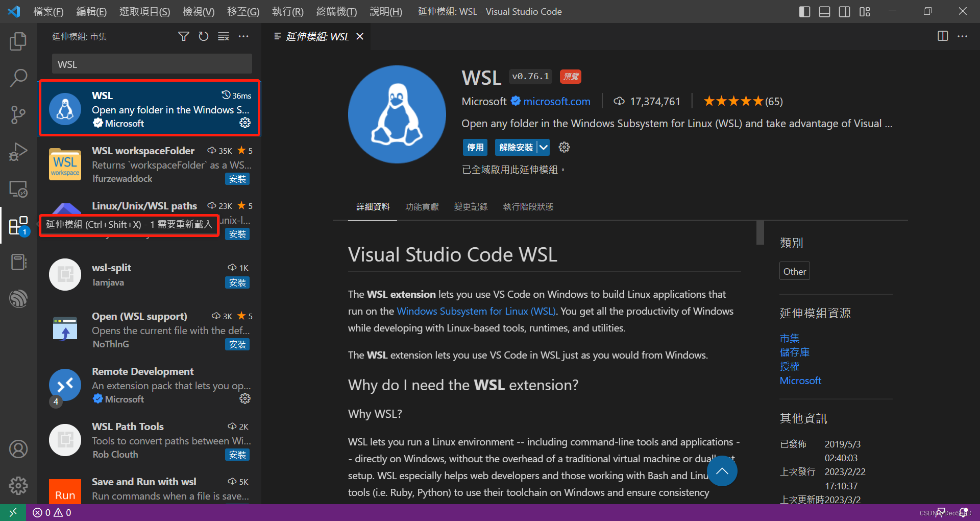Install the WSL Path Tools extension
Screen dimensions: 980x521
tap(237, 455)
